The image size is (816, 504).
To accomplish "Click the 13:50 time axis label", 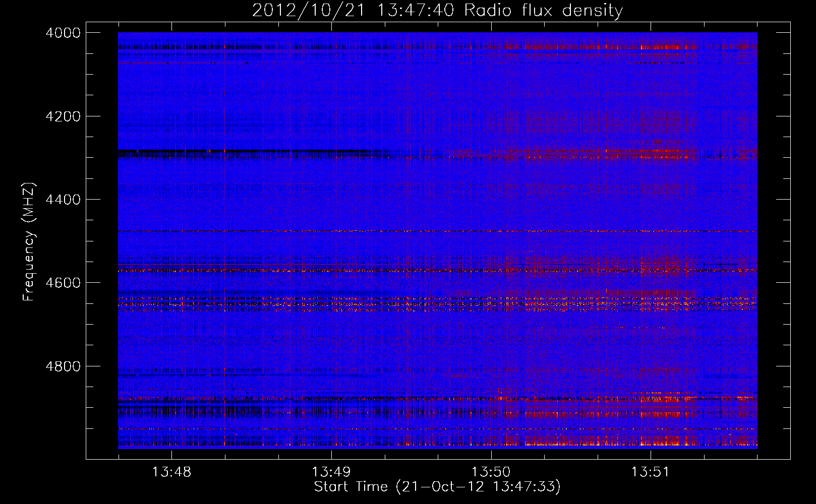I will [491, 472].
